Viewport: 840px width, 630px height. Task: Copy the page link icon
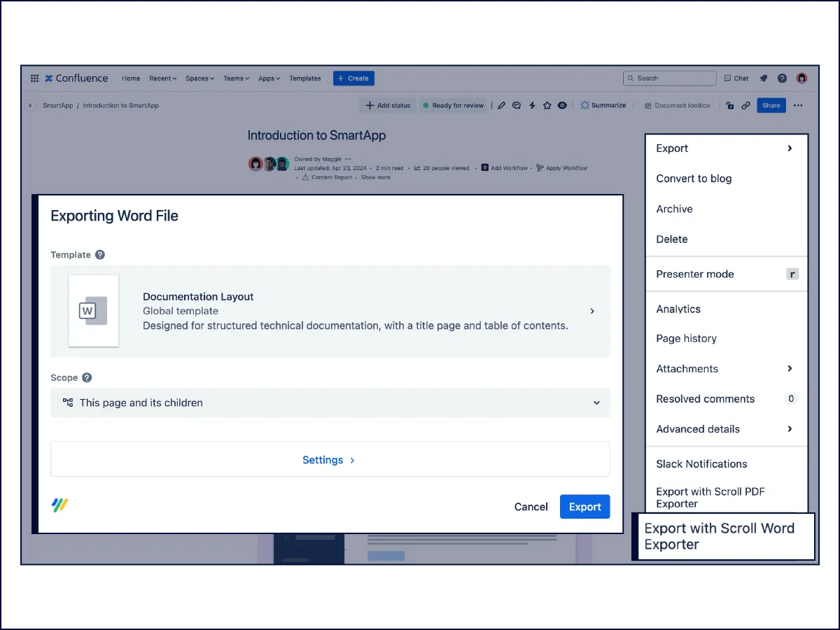(x=746, y=106)
